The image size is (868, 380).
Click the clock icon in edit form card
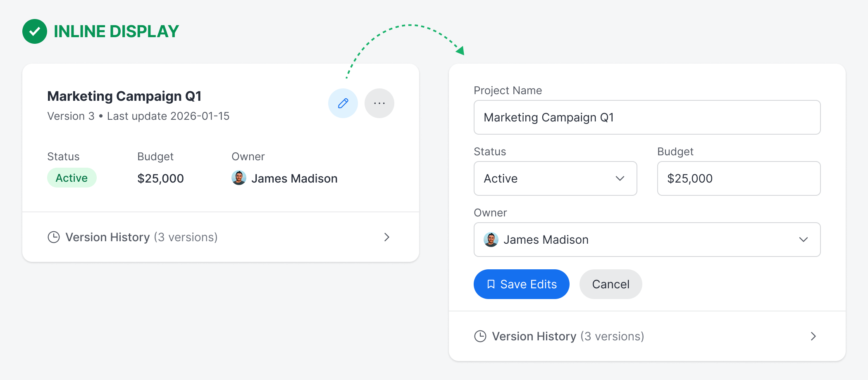point(480,336)
